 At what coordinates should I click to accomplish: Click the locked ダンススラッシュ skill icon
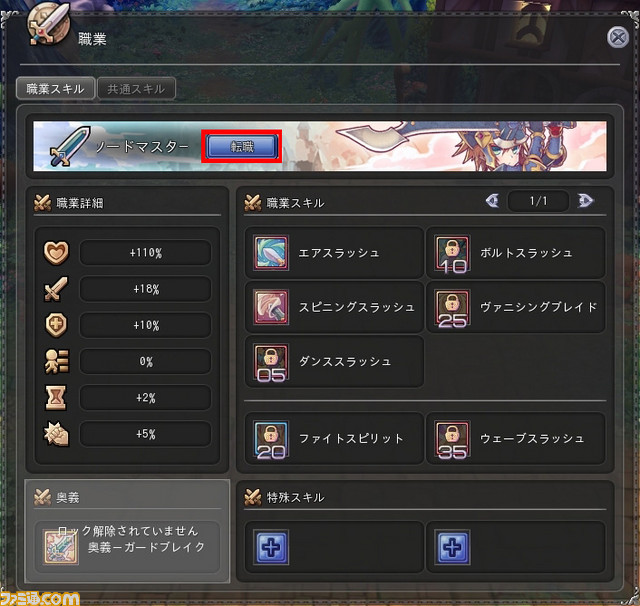271,362
